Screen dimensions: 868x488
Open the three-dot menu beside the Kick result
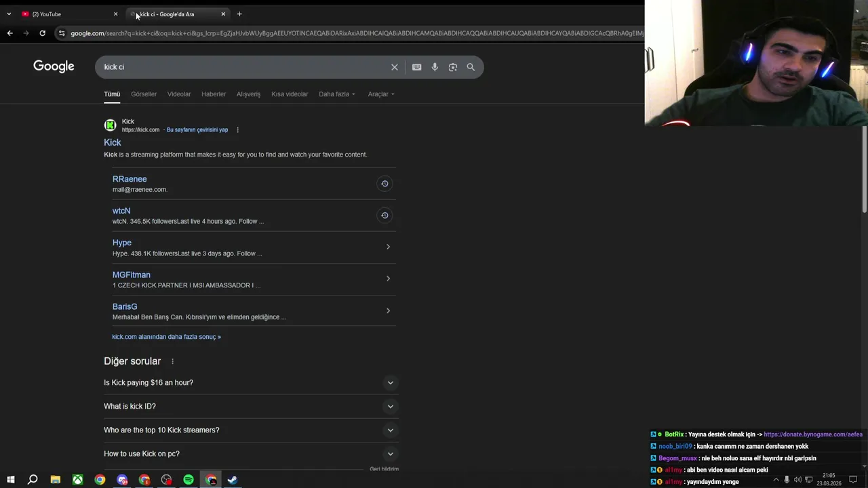point(237,130)
